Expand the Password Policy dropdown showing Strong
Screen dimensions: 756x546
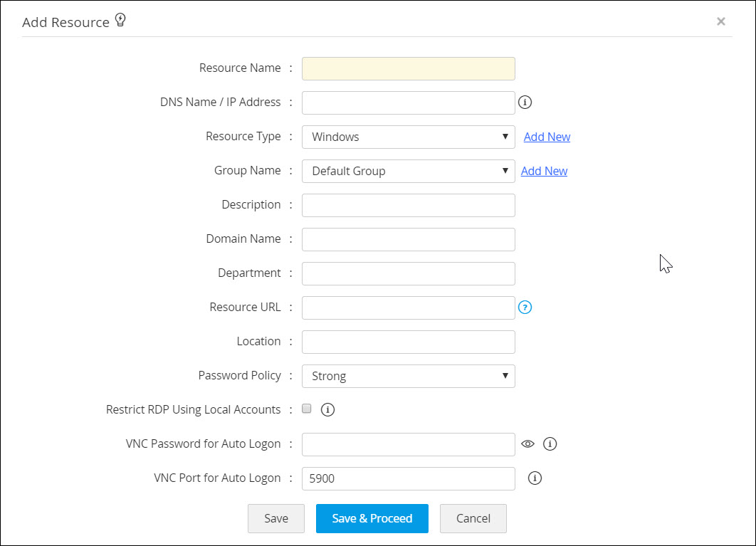coord(408,376)
